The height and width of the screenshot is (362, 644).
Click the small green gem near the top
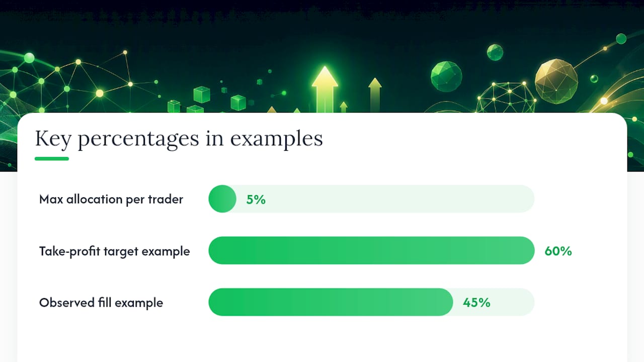(495, 52)
